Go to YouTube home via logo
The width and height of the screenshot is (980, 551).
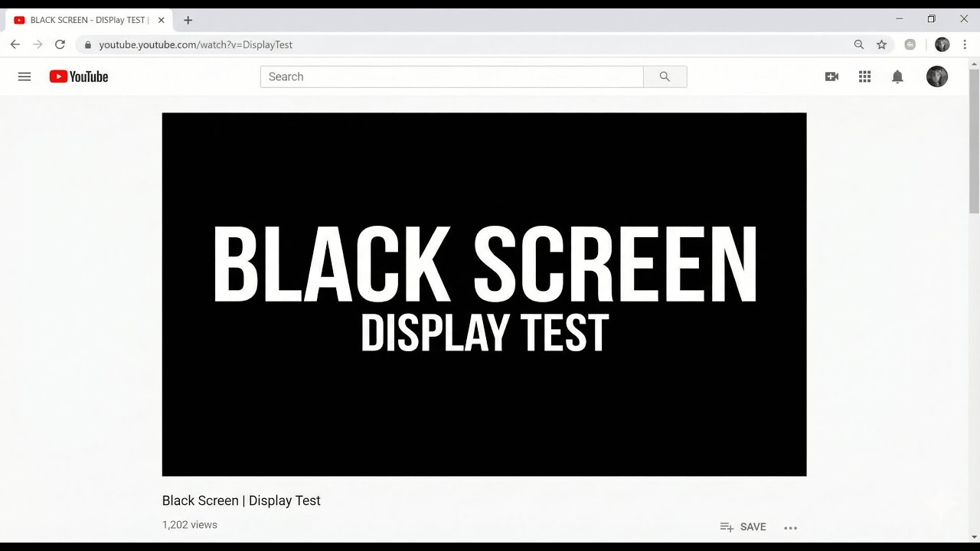[x=79, y=77]
